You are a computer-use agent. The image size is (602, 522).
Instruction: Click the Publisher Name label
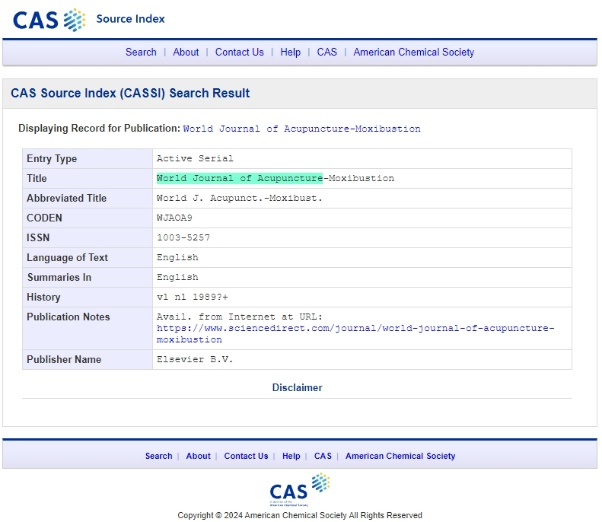point(64,359)
